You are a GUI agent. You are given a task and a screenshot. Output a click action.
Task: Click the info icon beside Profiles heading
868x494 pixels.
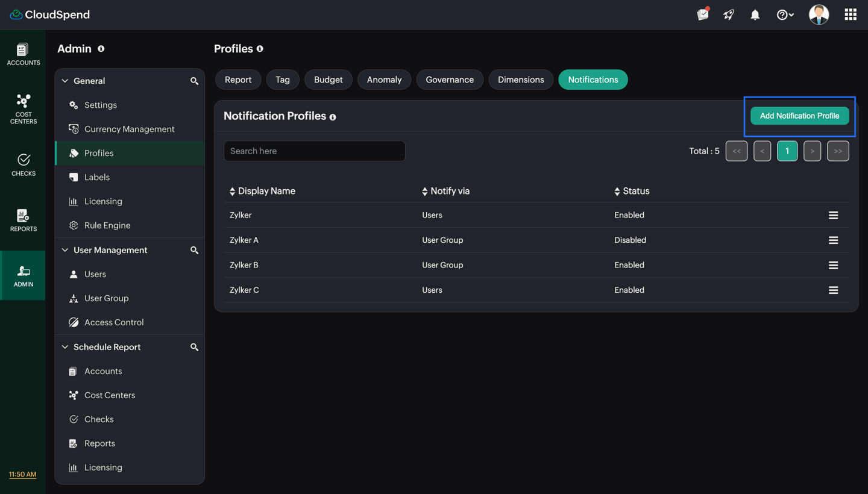260,49
